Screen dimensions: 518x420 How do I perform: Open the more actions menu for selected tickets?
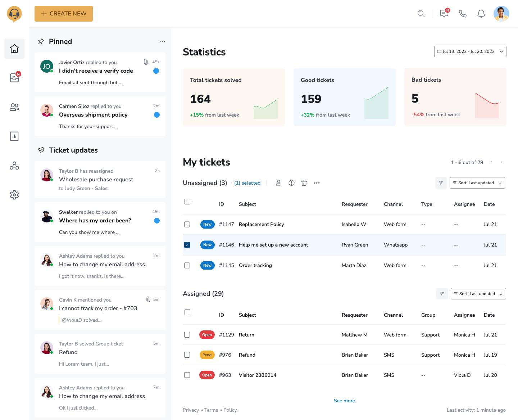click(317, 183)
